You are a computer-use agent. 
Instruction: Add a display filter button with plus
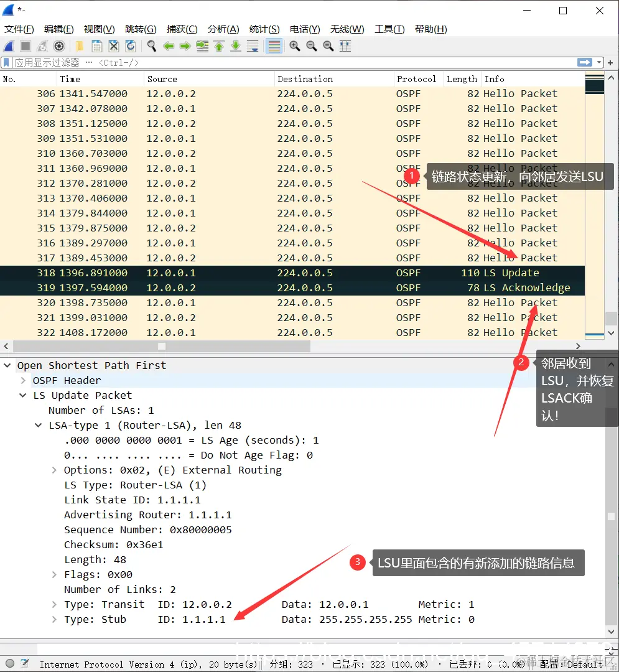click(610, 63)
